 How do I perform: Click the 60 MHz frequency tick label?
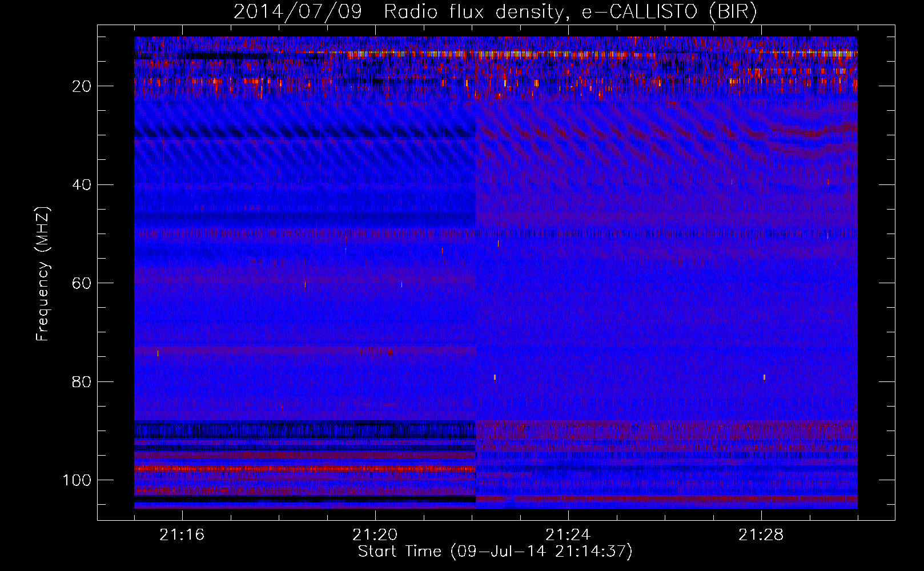pyautogui.click(x=82, y=283)
